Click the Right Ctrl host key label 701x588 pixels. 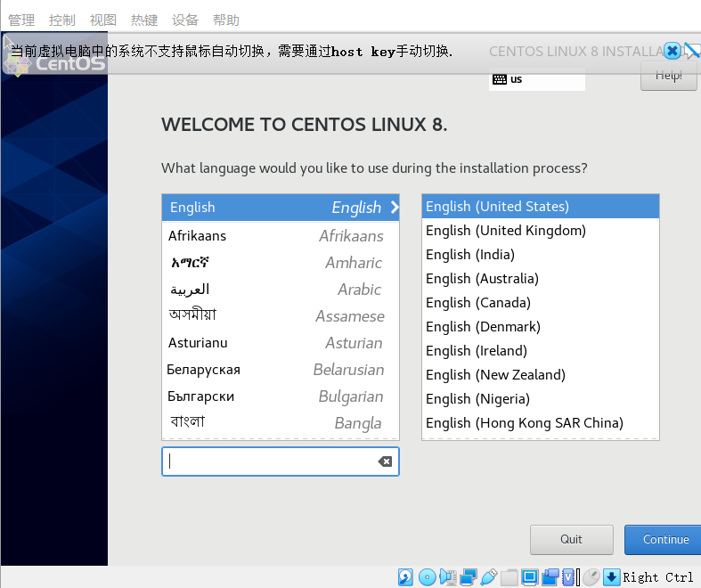(658, 577)
